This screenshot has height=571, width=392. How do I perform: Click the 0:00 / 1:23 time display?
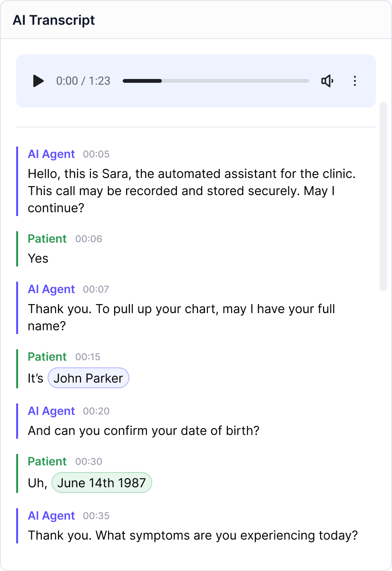tap(83, 81)
